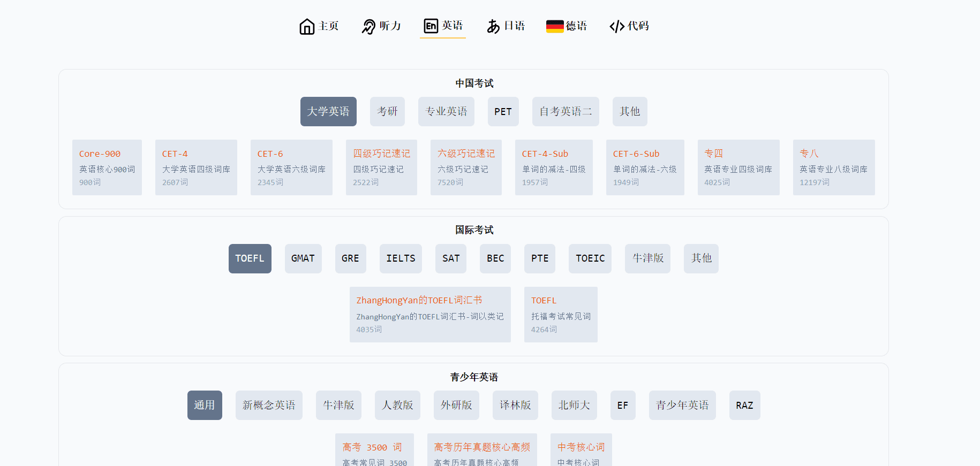Select 牛津版 under 青少年英语
This screenshot has height=466, width=980.
click(338, 405)
